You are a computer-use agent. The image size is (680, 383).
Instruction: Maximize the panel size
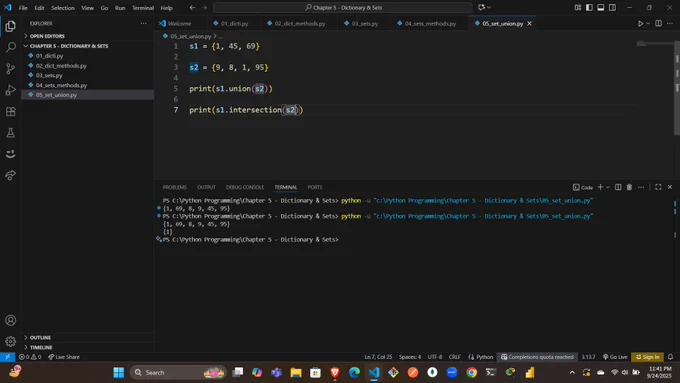point(658,187)
